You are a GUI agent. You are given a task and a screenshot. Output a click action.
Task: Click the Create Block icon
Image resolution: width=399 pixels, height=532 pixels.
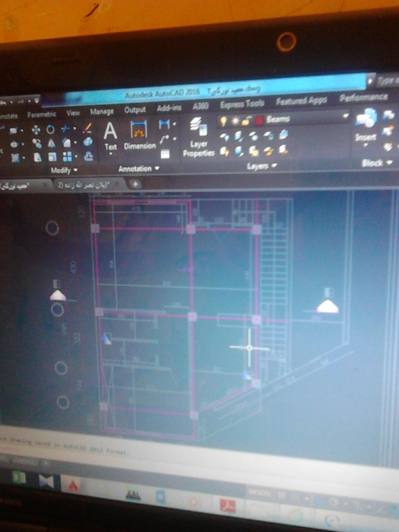tap(389, 115)
